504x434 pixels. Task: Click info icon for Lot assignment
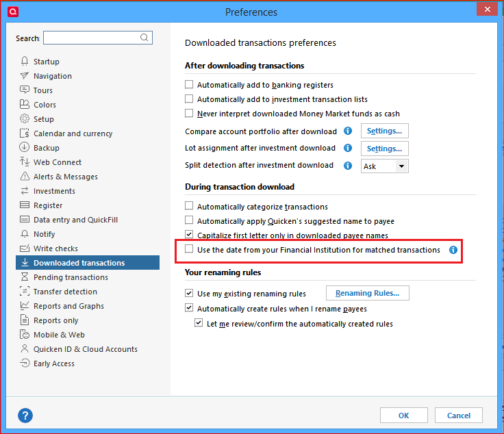(x=348, y=148)
